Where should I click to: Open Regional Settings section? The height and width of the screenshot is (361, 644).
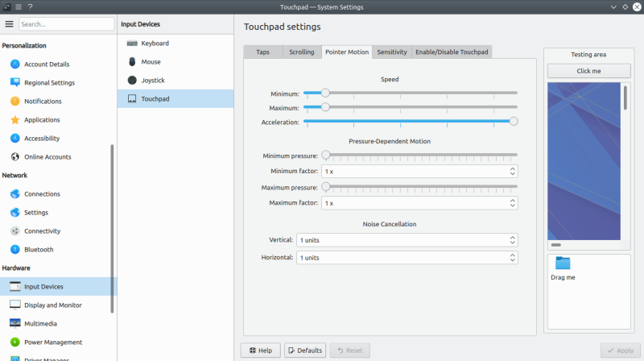click(49, 83)
